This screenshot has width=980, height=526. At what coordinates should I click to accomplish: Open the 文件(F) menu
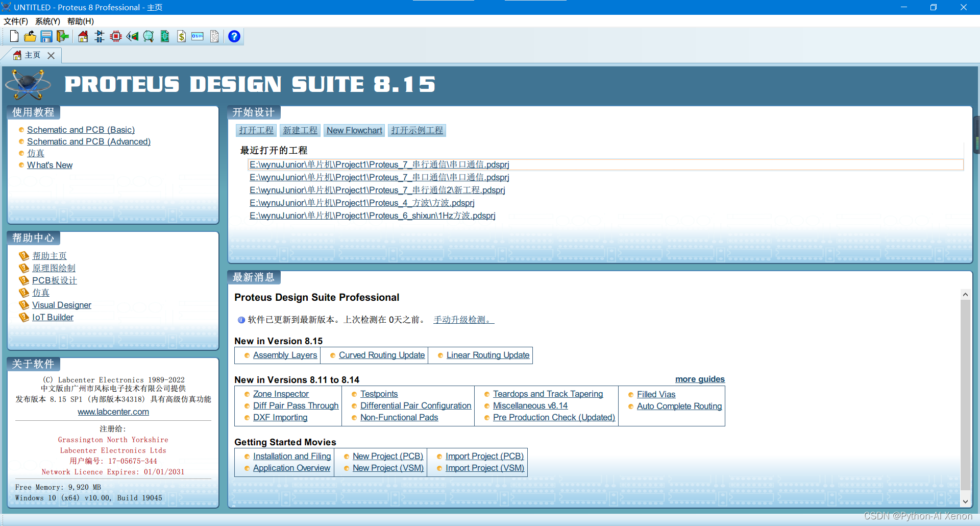pyautogui.click(x=16, y=21)
